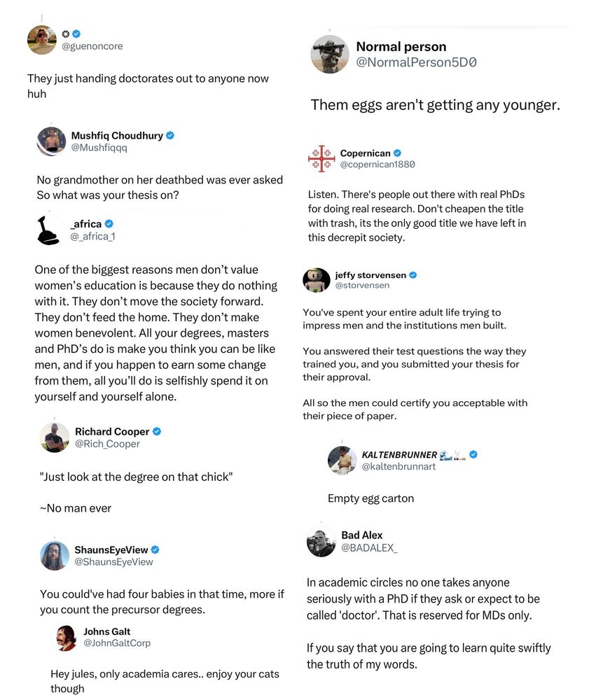The width and height of the screenshot is (589, 700).
Task: Open the Copernican cross avatar
Action: (321, 158)
